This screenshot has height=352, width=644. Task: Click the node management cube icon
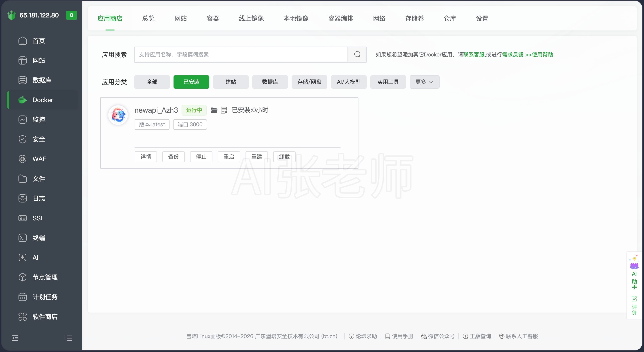23,277
